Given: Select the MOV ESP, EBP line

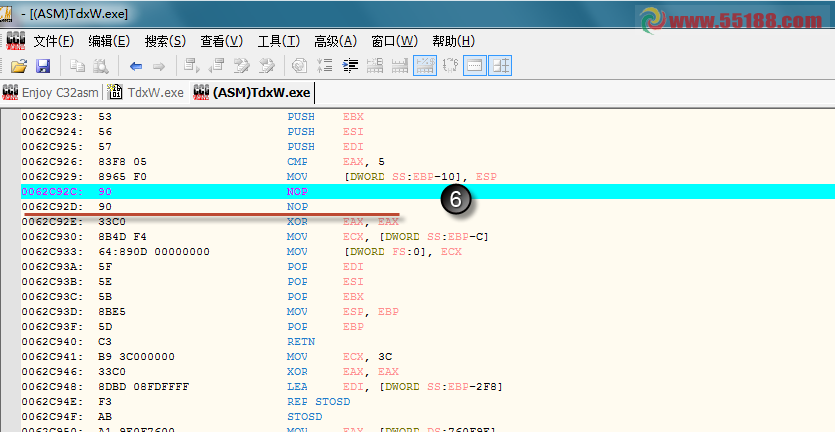Looking at the screenshot, I should pos(428,312).
